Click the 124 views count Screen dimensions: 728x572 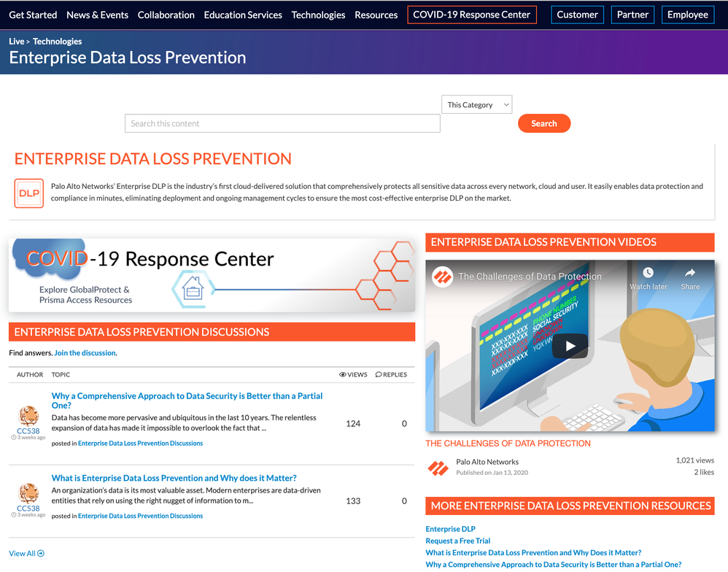point(353,423)
